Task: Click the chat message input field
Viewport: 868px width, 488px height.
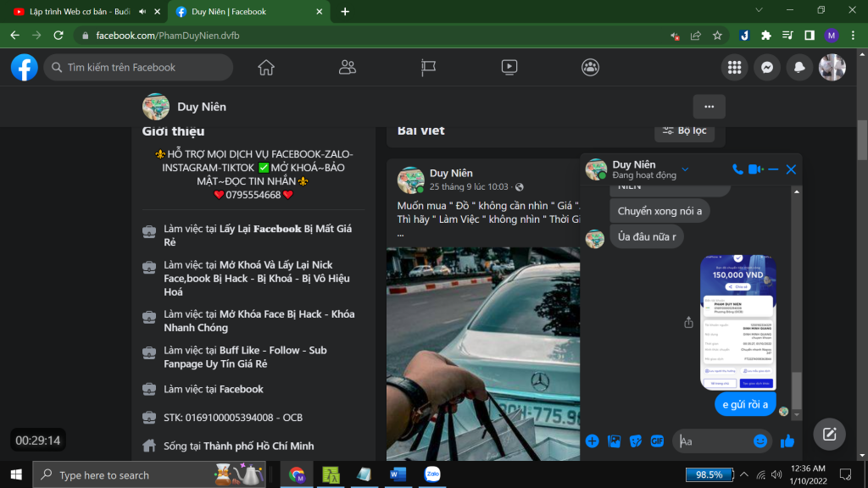Action: [712, 441]
